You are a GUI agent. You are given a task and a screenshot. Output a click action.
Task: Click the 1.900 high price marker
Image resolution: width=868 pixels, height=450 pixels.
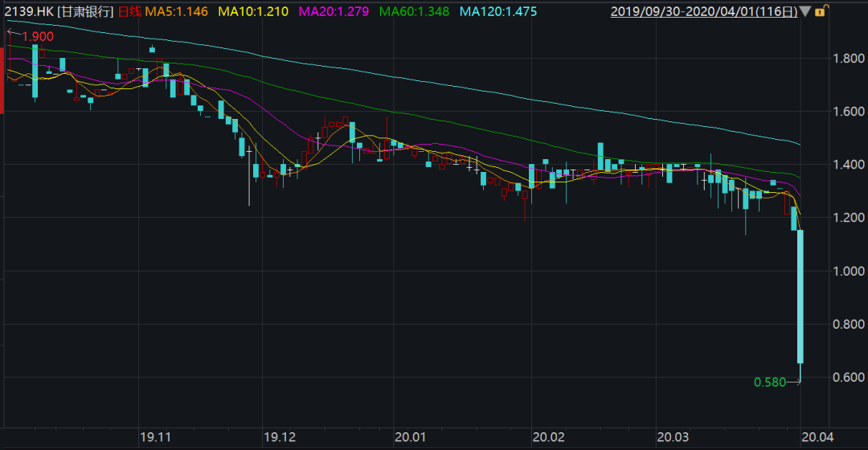point(38,36)
